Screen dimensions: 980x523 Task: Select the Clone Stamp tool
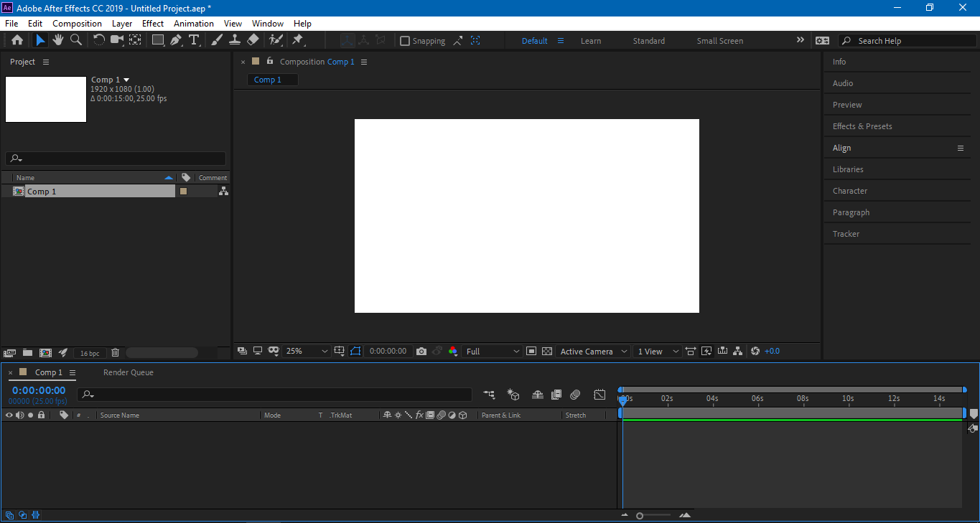tap(235, 40)
